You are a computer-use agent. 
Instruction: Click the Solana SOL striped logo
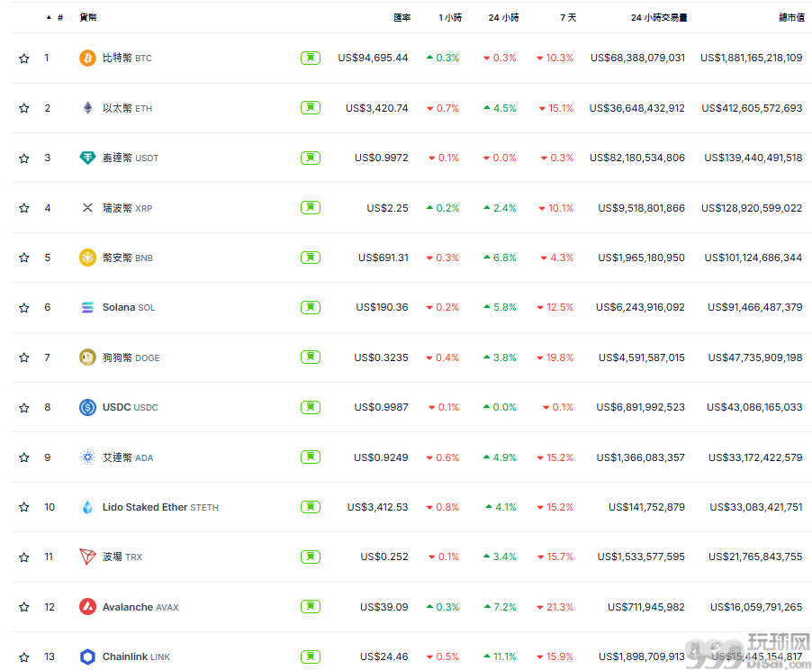coord(87,307)
